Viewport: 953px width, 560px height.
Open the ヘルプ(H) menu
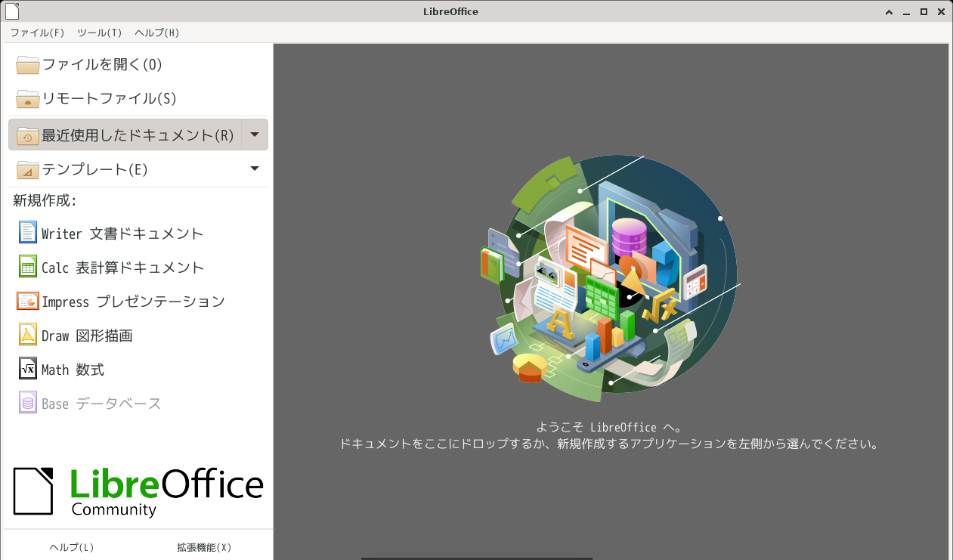point(156,32)
